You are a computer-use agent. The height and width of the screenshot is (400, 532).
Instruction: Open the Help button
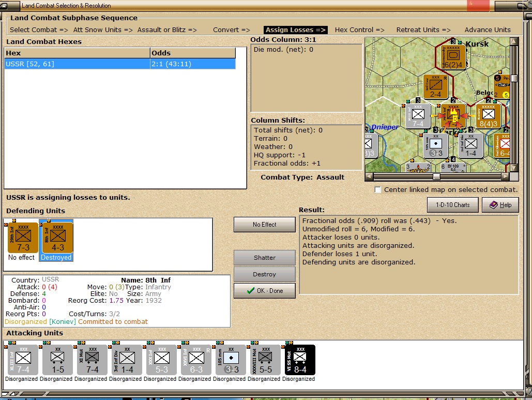point(500,205)
